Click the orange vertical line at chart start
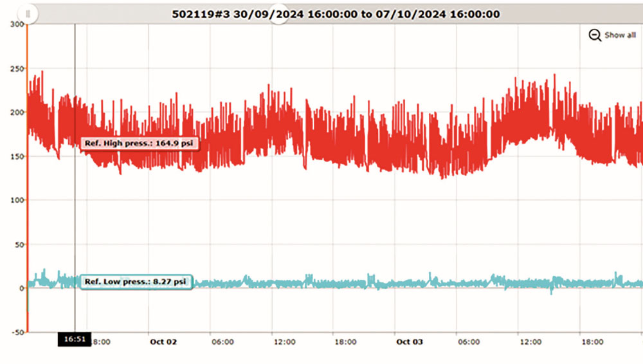Screen dimensions: 643x364 pos(27,193)
